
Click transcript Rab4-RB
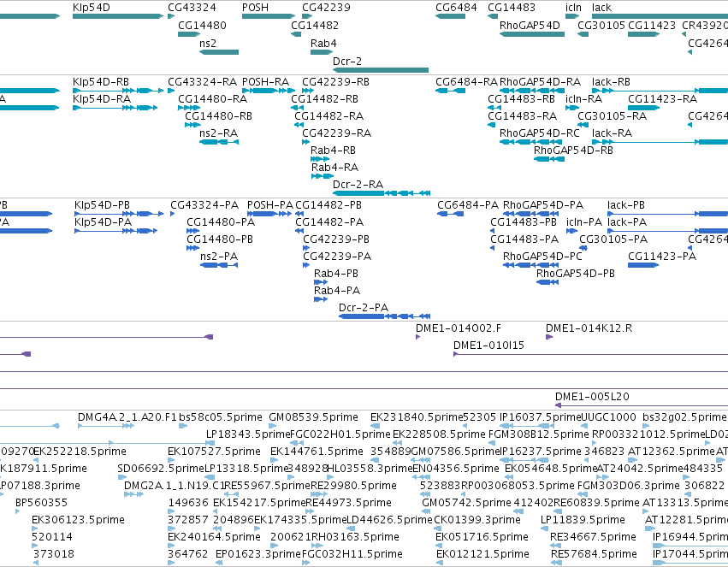[333, 151]
